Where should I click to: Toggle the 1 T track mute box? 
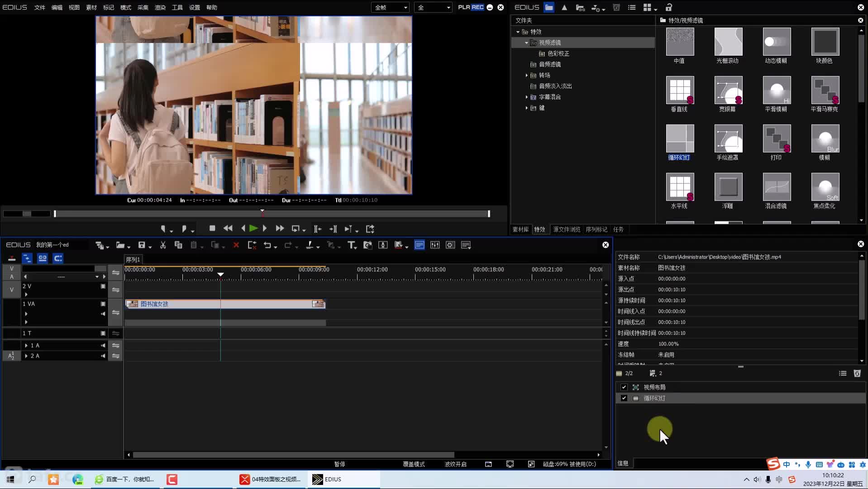click(x=103, y=333)
